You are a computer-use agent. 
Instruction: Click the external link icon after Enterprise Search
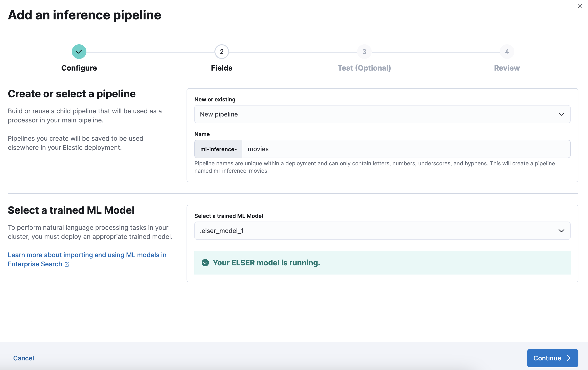pos(67,264)
